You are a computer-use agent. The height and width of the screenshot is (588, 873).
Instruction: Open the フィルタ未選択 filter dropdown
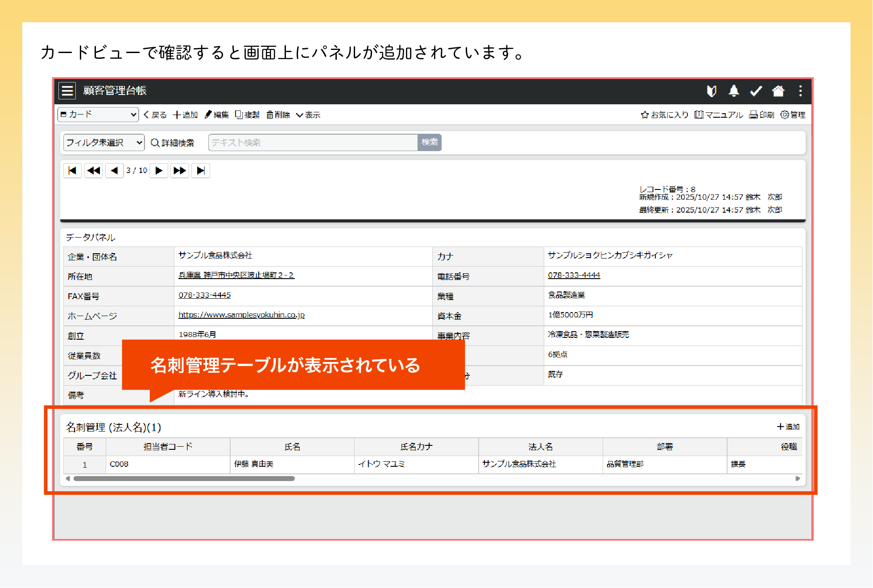click(104, 143)
